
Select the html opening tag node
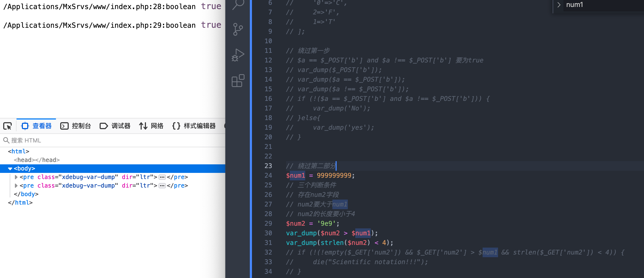pyautogui.click(x=18, y=152)
